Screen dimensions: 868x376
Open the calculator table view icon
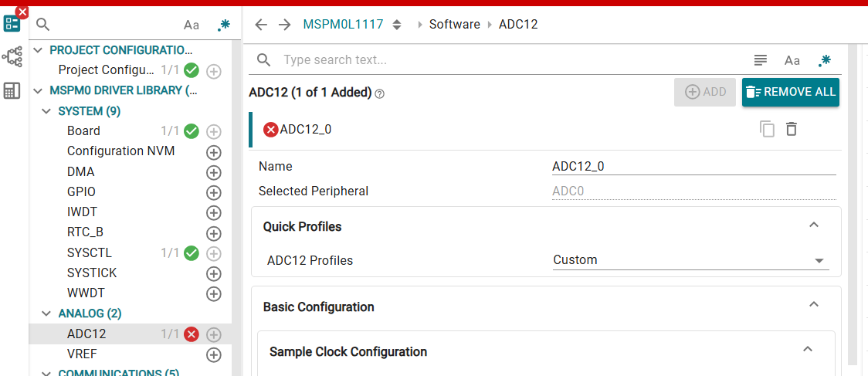point(12,90)
